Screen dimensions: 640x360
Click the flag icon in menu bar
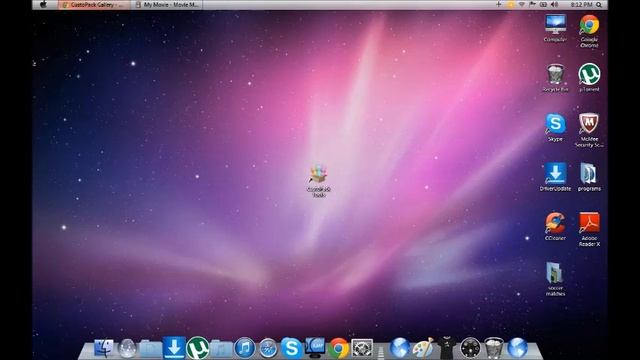(532, 5)
